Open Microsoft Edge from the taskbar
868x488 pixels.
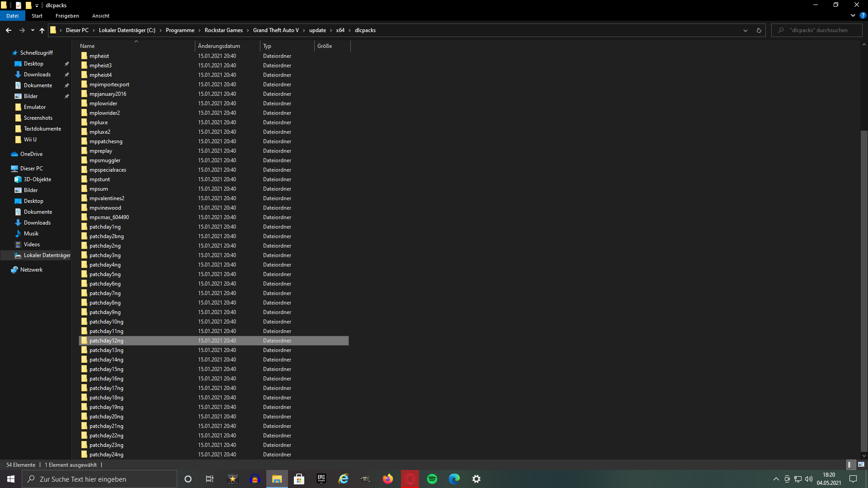tap(454, 479)
